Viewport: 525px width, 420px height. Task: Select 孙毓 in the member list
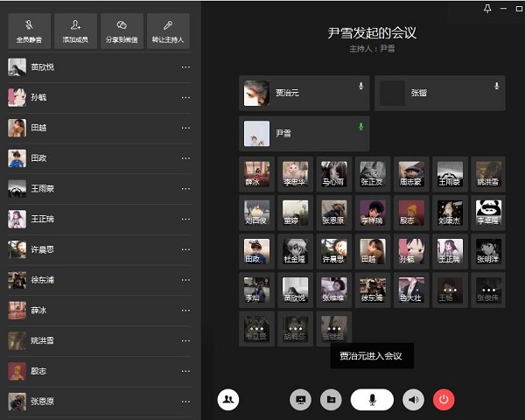38,98
